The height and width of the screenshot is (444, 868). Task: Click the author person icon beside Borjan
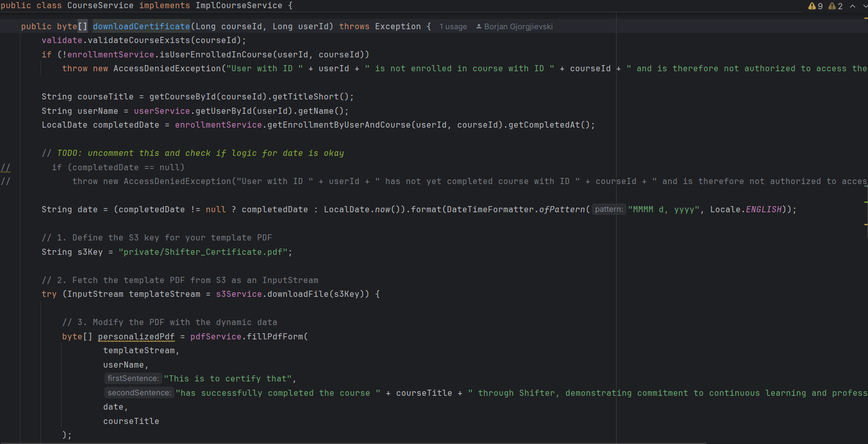tap(479, 27)
